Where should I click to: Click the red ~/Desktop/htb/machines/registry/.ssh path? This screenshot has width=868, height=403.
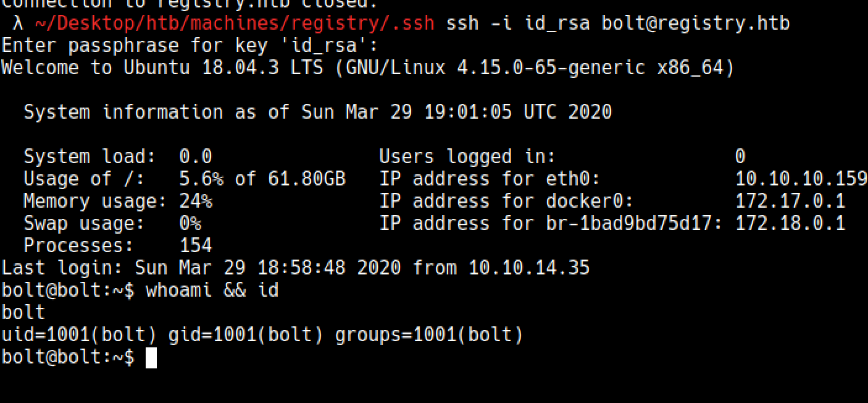pyautogui.click(x=234, y=24)
